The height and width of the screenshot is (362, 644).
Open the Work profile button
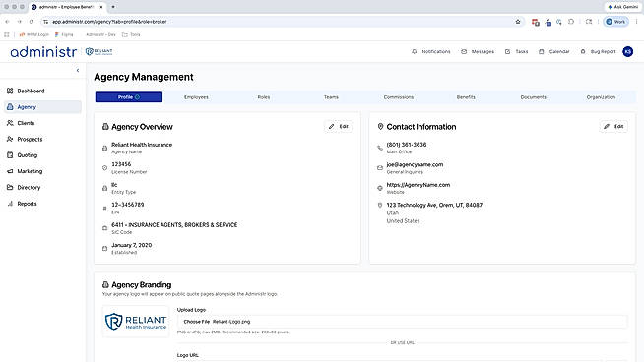(615, 22)
